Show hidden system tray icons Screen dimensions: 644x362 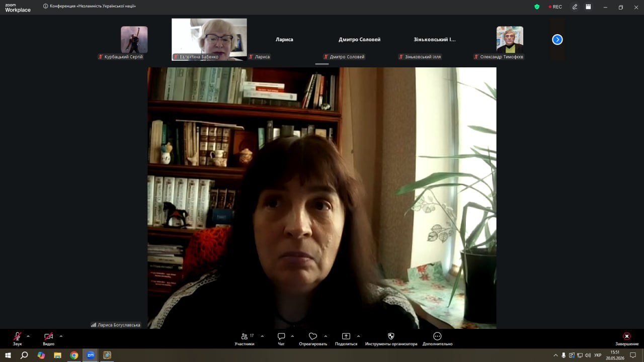[555, 355]
